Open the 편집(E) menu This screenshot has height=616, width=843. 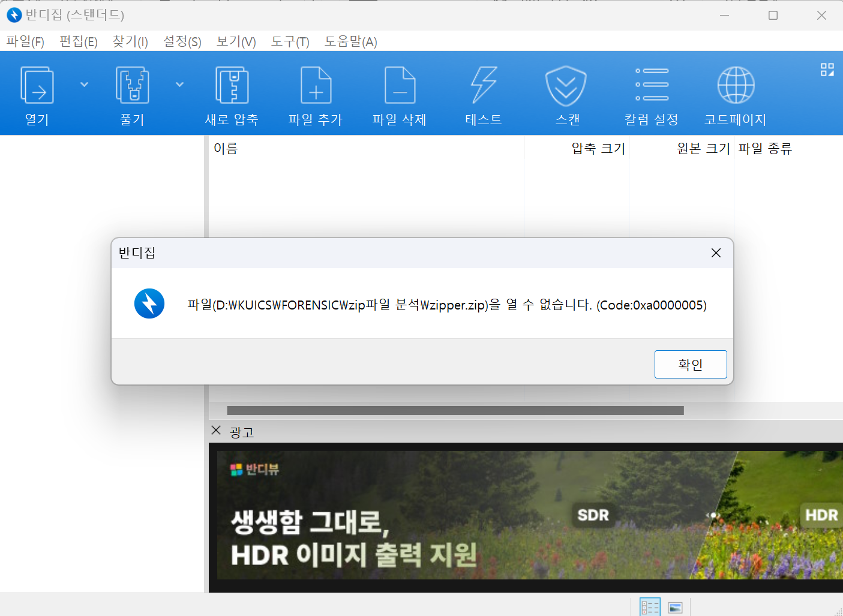(79, 41)
